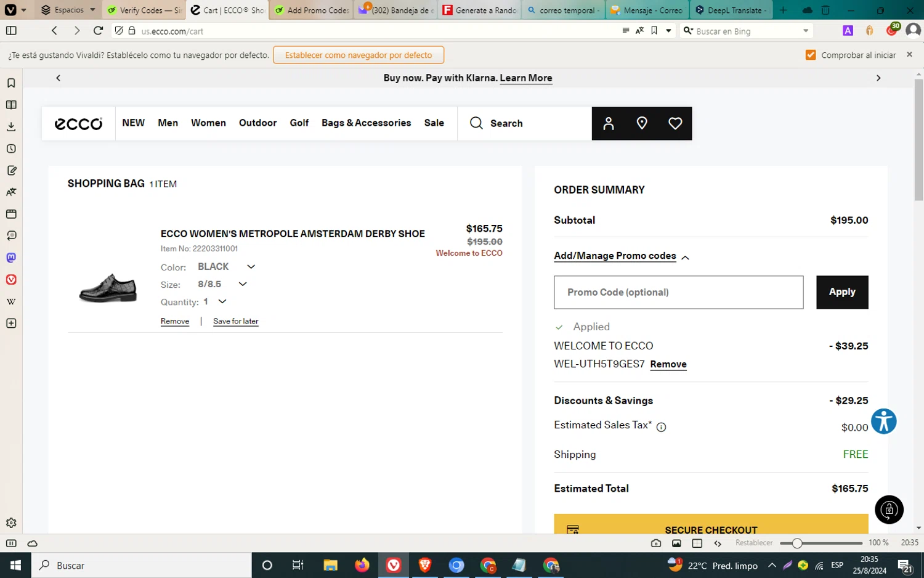This screenshot has height=578, width=924.
Task: Open the ECCO account profile icon
Action: [609, 123]
